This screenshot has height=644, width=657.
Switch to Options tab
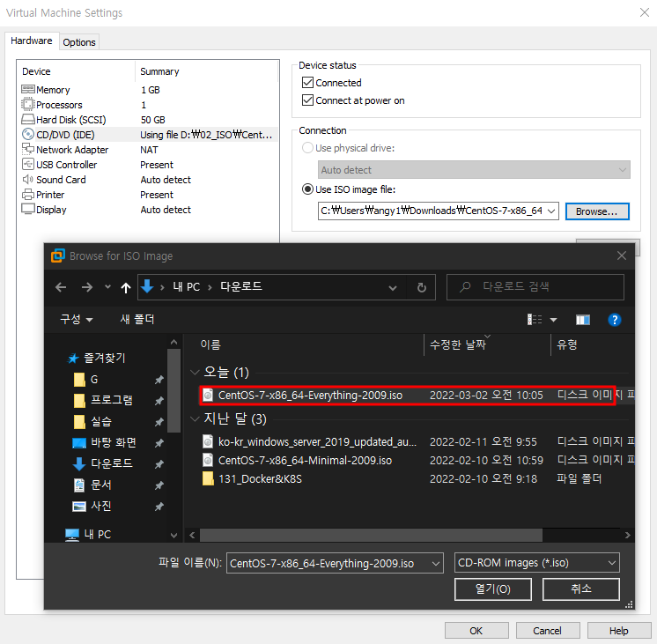[79, 42]
